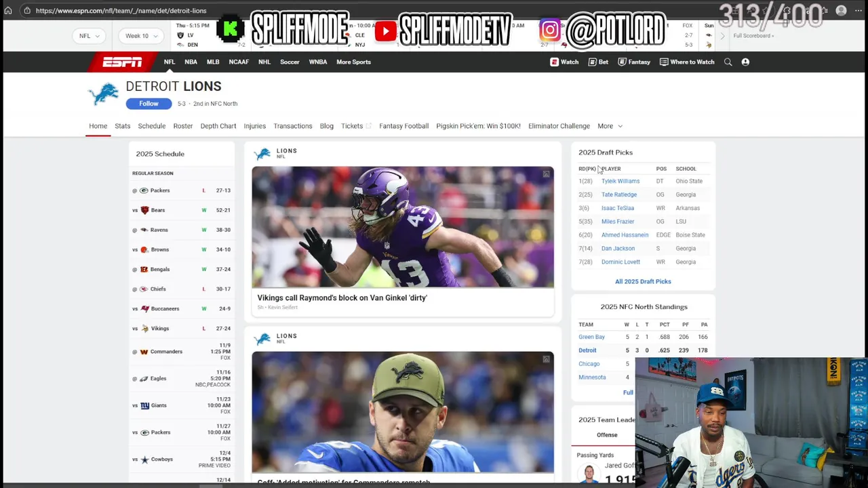Click the Vikings logo in schedule

[144, 328]
